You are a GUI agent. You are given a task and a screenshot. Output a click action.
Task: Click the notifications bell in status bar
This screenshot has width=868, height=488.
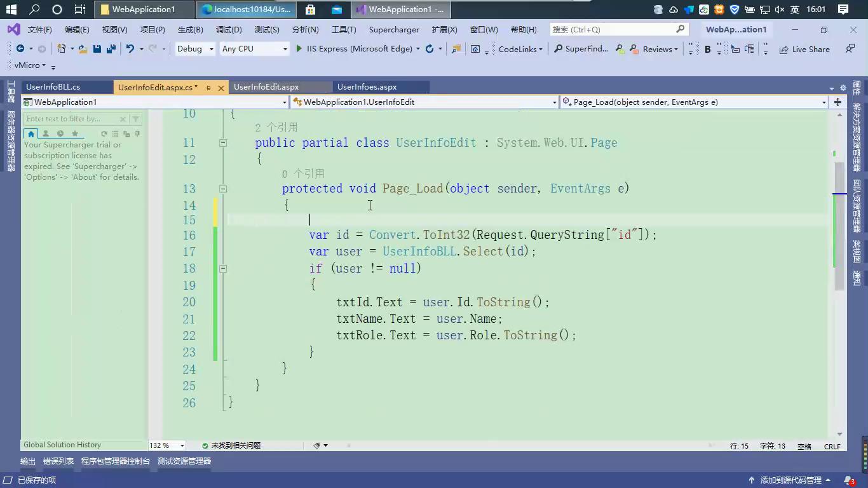[x=848, y=480]
